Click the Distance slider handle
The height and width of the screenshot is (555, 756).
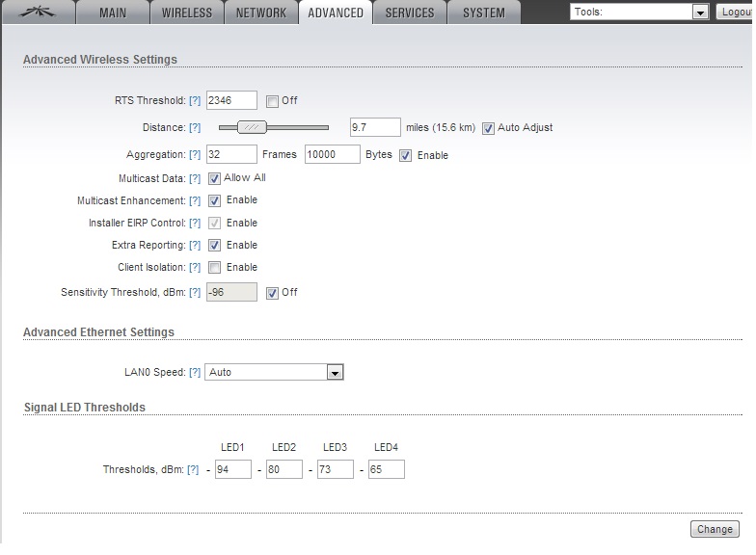point(253,127)
